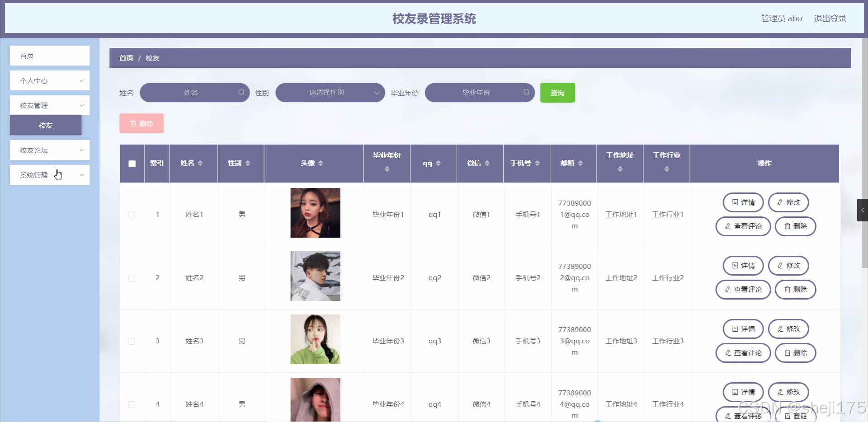Click the magnifier icon in the 姓名 search field
This screenshot has width=868, height=422.
pyautogui.click(x=241, y=92)
